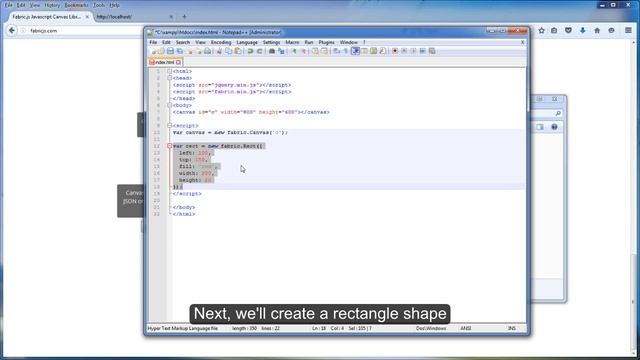Click line 10 var canvas code
640x360 pixels.
pos(230,132)
